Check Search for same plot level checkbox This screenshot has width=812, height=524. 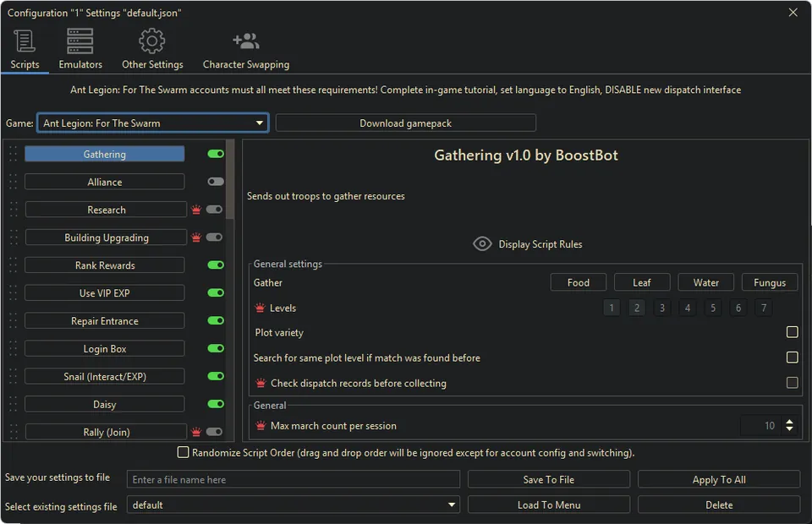tap(792, 358)
